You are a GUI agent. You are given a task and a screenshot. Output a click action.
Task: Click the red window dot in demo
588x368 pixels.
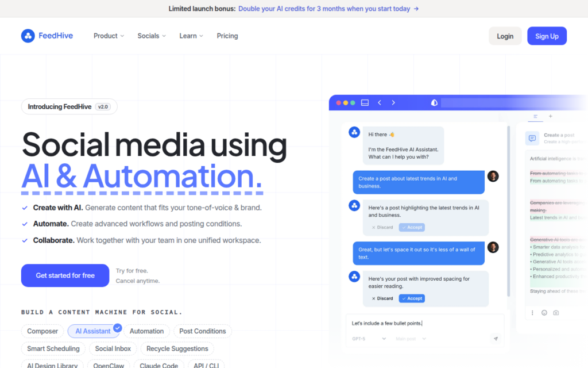339,102
